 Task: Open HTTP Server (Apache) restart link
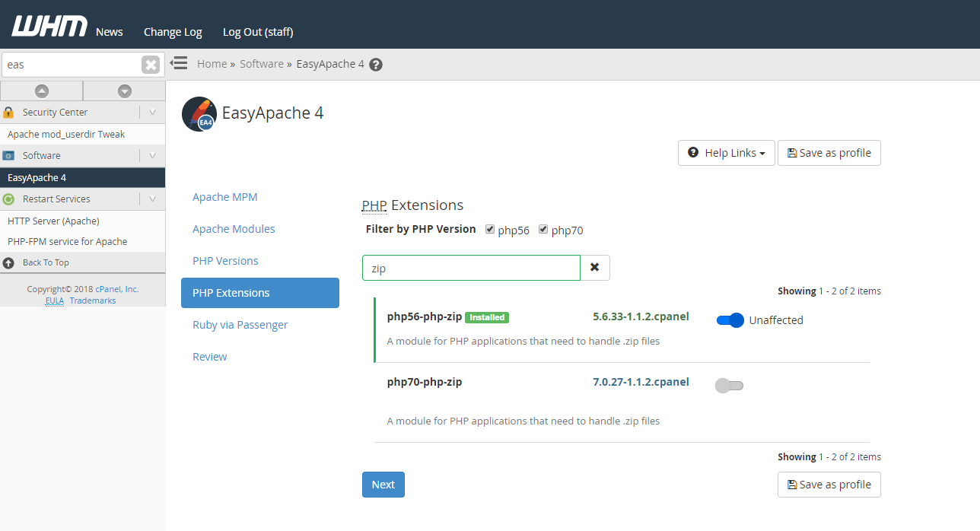[x=53, y=221]
